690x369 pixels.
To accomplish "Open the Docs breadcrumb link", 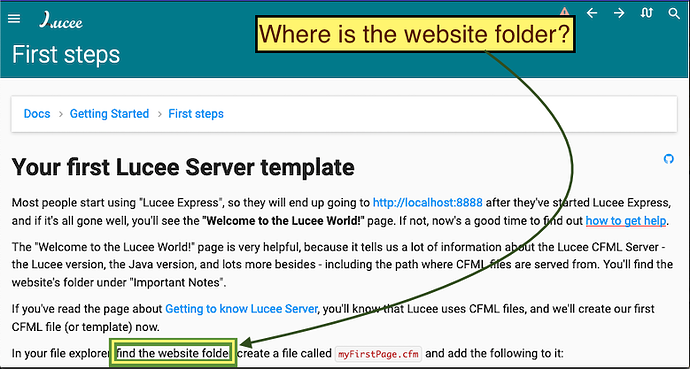I will pos(37,114).
